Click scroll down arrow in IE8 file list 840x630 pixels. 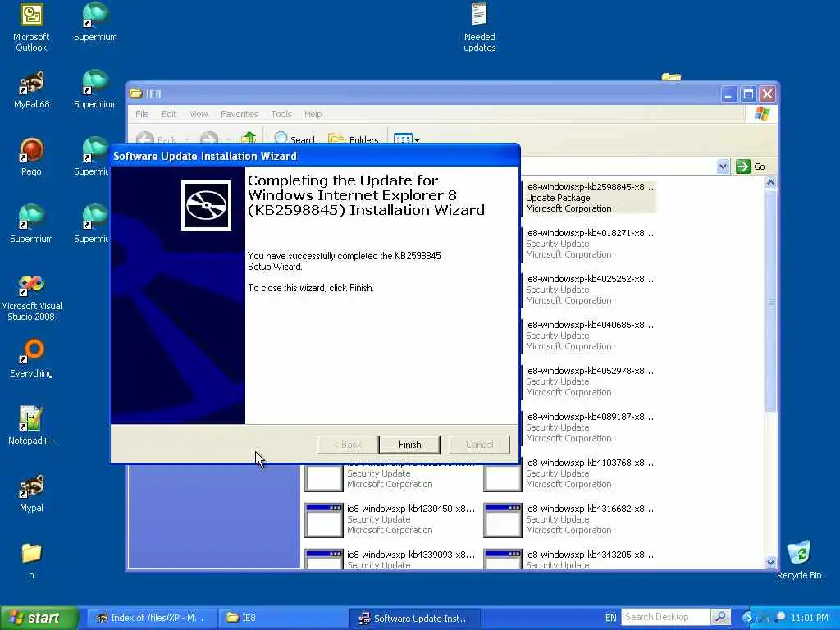click(x=770, y=563)
